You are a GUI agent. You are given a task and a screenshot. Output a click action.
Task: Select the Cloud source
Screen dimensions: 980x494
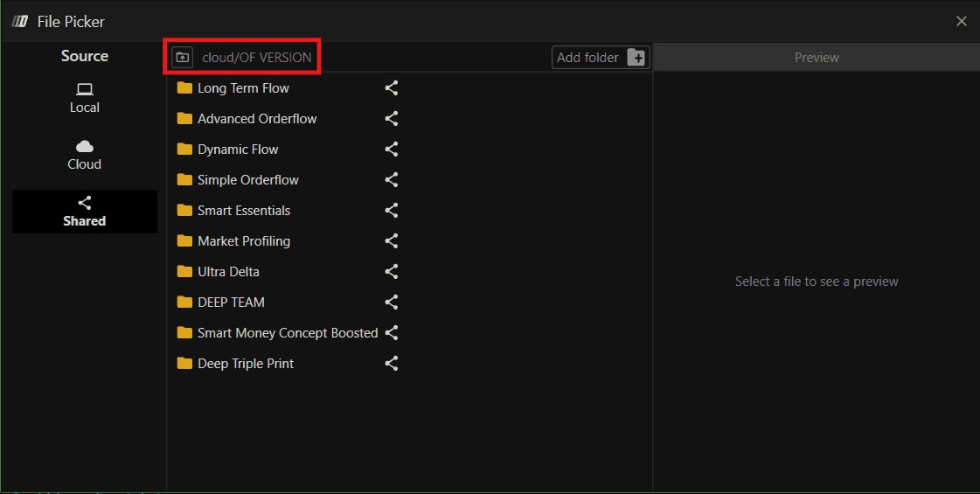85,155
